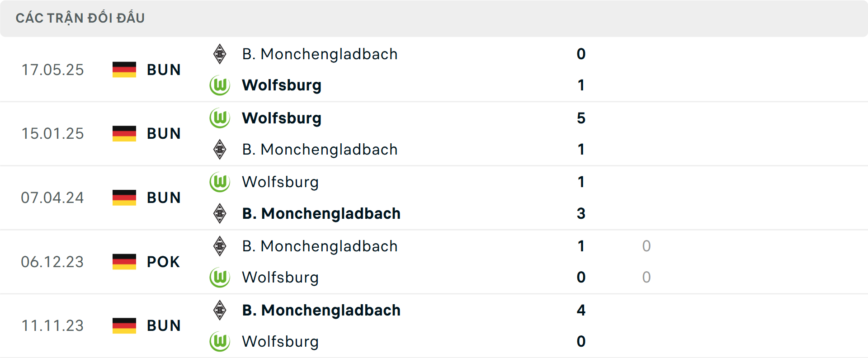Click the German flag beside the 17.05.25 date
868x358 pixels.
point(124,70)
